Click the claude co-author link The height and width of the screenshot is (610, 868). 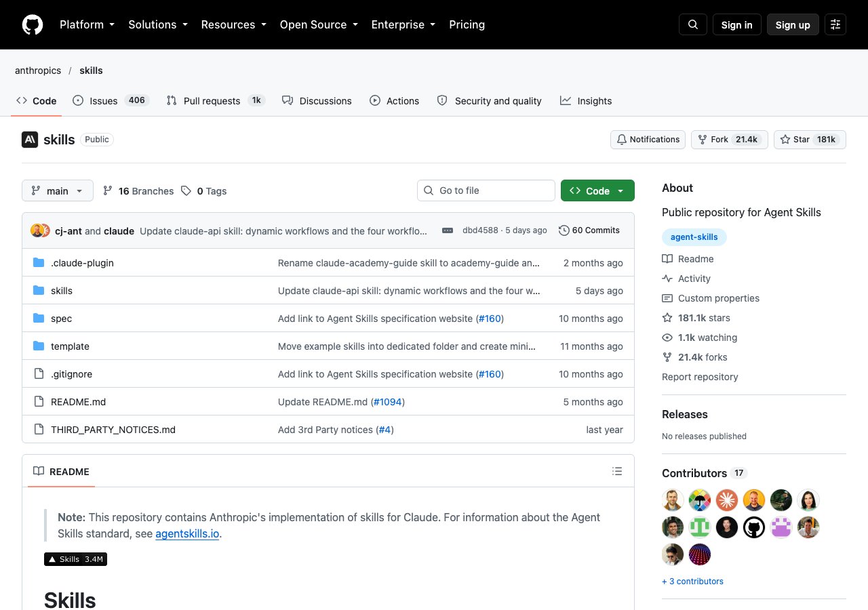click(119, 231)
